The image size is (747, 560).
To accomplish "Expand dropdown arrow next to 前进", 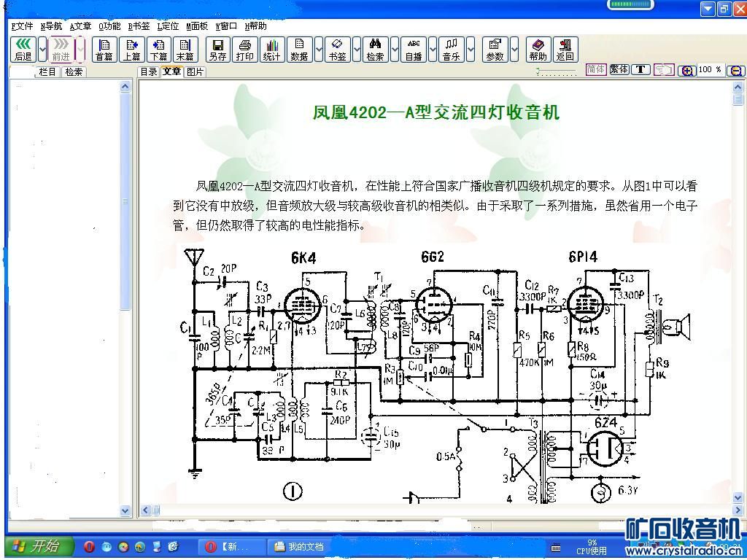I will [x=80, y=50].
